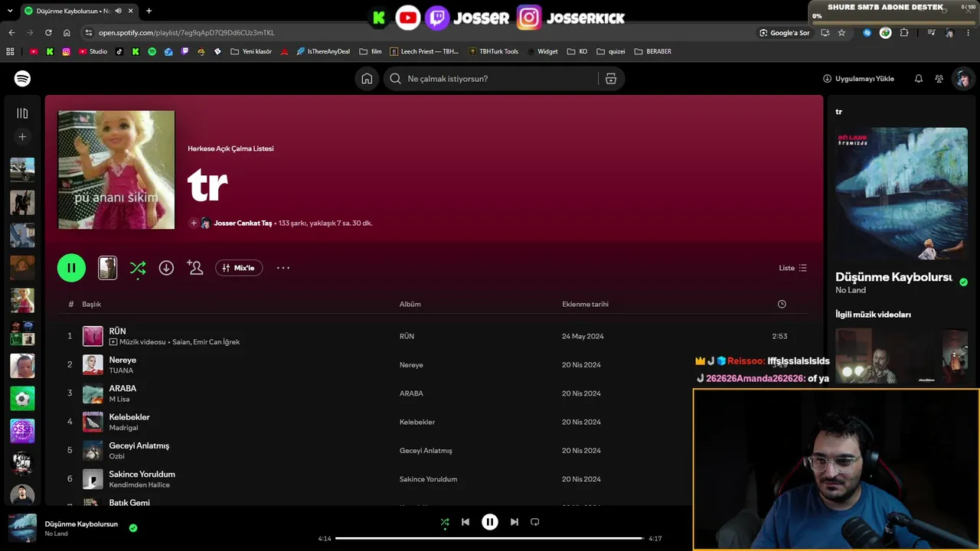The width and height of the screenshot is (980, 551).
Task: Pause the tr playlist with the green button
Action: click(71, 268)
